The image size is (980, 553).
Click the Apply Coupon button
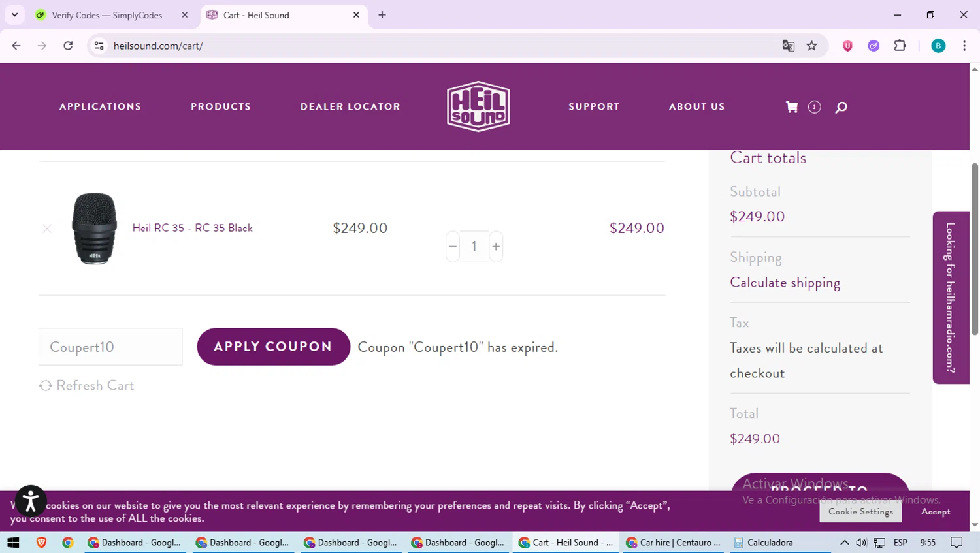(x=273, y=347)
